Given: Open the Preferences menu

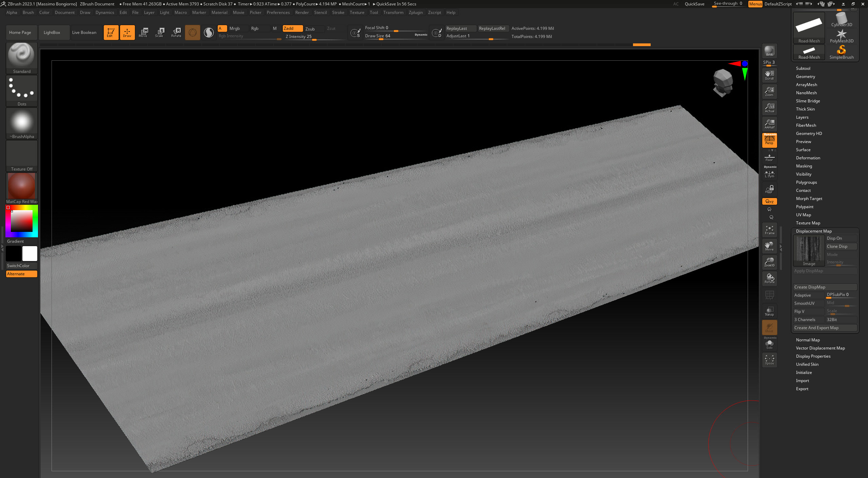Looking at the screenshot, I should (x=278, y=13).
